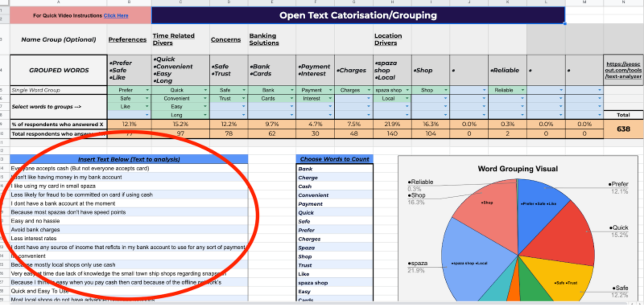644x305 pixels.
Task: Select the 16.3% percentage cell
Action: pyautogui.click(x=431, y=124)
